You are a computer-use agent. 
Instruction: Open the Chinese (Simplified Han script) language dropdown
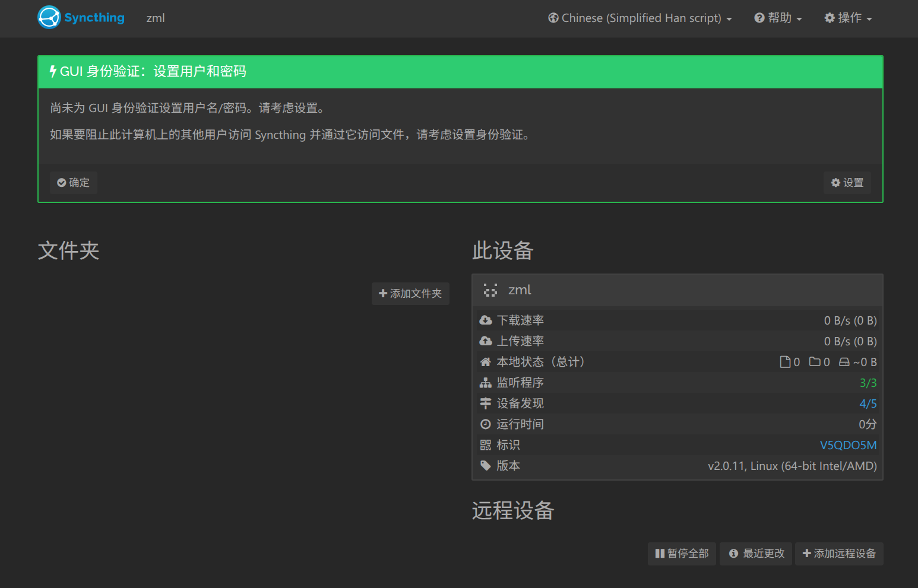640,18
